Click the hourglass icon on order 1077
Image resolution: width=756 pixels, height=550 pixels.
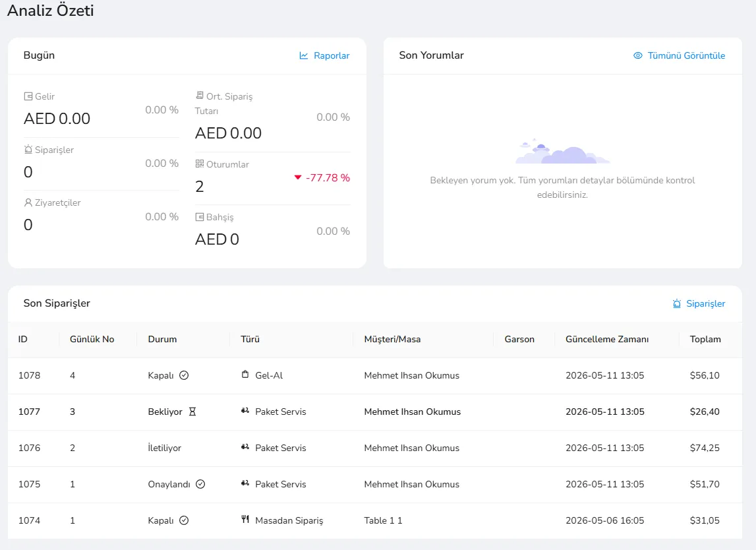[192, 412]
